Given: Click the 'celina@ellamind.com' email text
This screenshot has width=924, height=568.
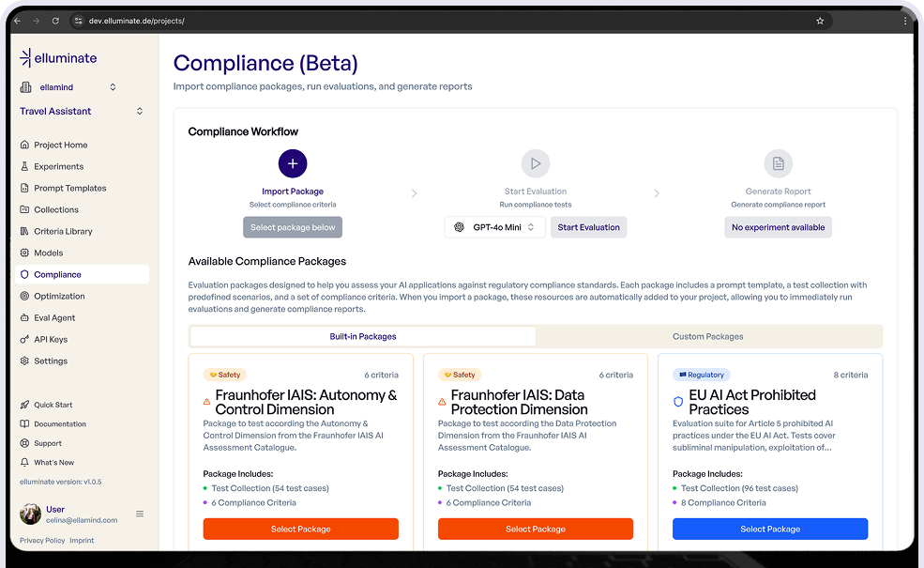Looking at the screenshot, I should click(x=82, y=520).
